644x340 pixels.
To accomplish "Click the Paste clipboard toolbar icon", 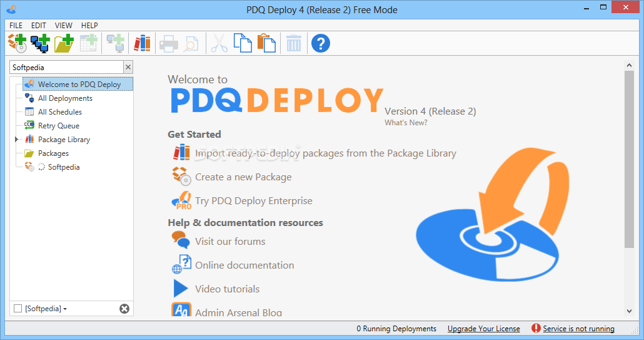I will 266,43.
